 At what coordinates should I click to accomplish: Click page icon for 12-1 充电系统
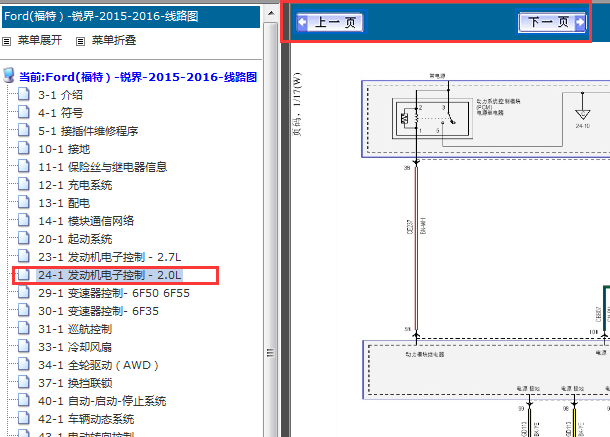point(24,184)
